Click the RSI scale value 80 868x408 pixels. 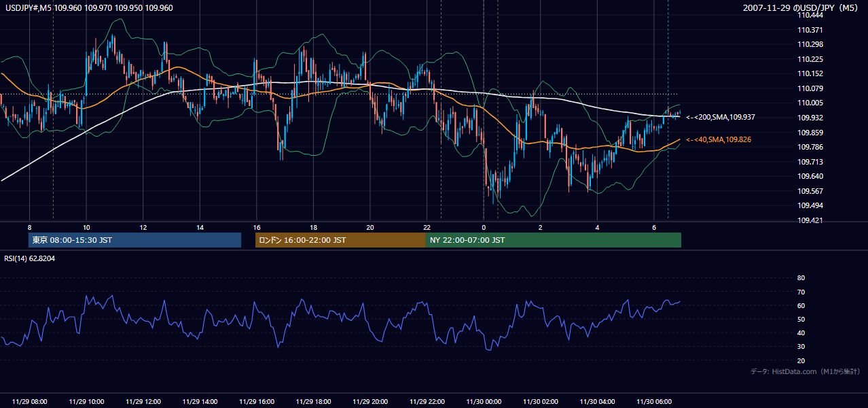point(801,278)
